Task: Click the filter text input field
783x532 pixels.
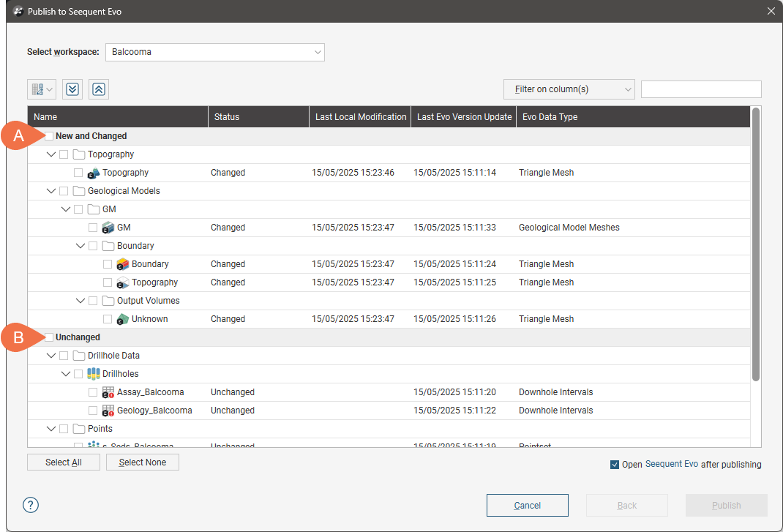Action: tap(700, 89)
